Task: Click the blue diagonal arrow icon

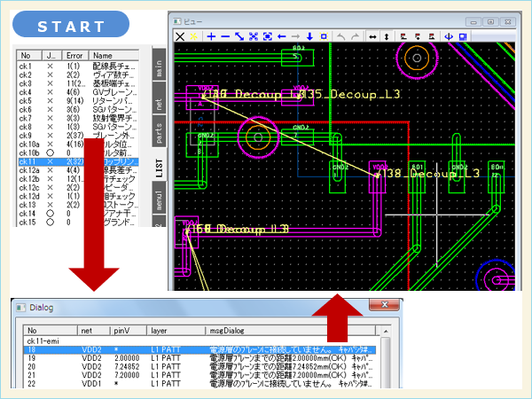Action: click(x=239, y=36)
